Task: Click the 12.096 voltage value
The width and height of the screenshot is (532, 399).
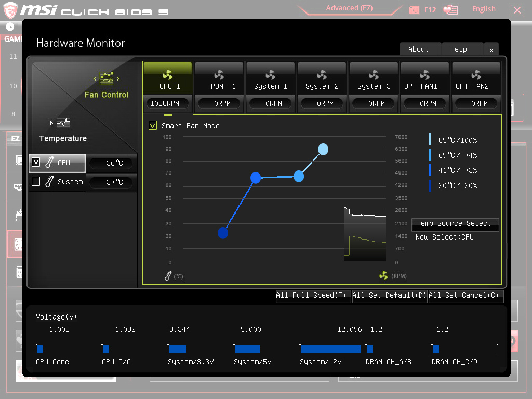Action: click(350, 329)
